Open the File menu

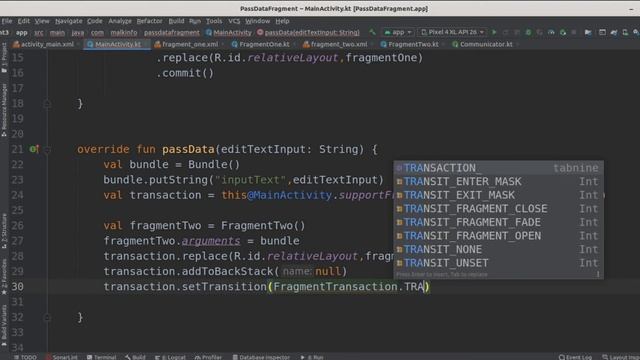coord(7,21)
